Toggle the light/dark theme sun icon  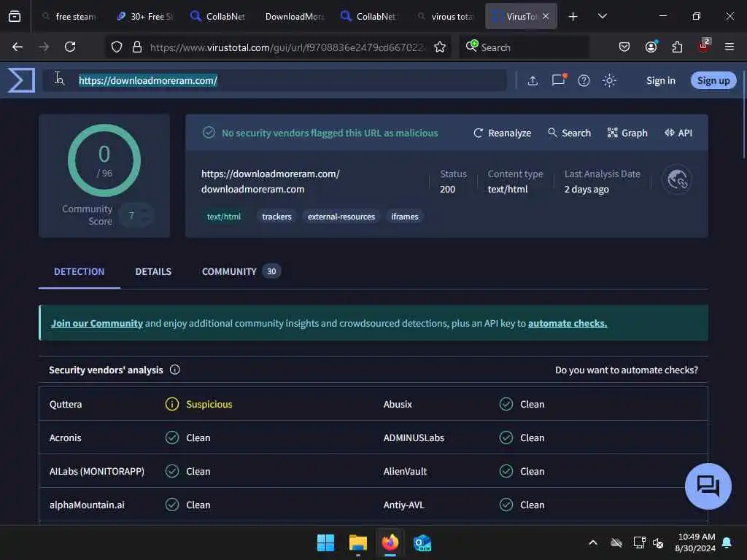(609, 80)
